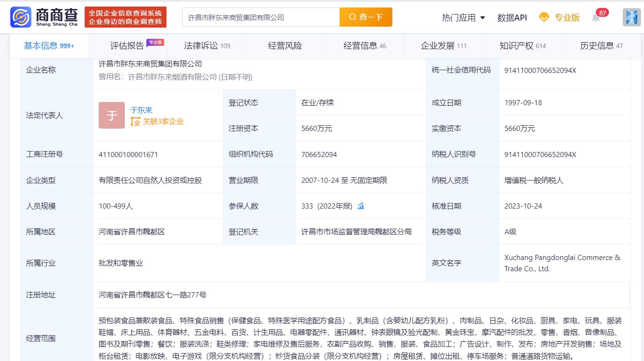The width and height of the screenshot is (644, 361).
Task: Click the business scope paragraph starting 预包装食品
Action: 360,339
